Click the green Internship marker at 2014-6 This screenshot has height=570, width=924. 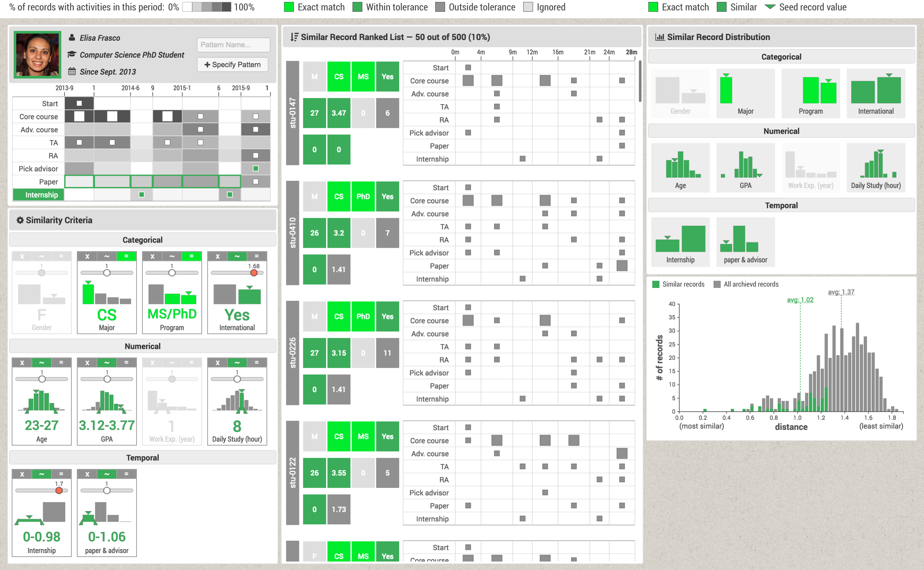(141, 194)
